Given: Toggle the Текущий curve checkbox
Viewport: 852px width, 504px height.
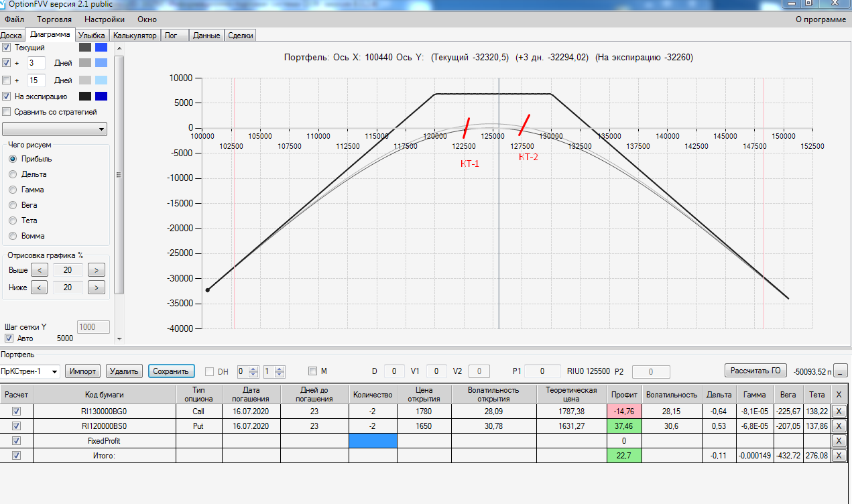Looking at the screenshot, I should [x=7, y=48].
